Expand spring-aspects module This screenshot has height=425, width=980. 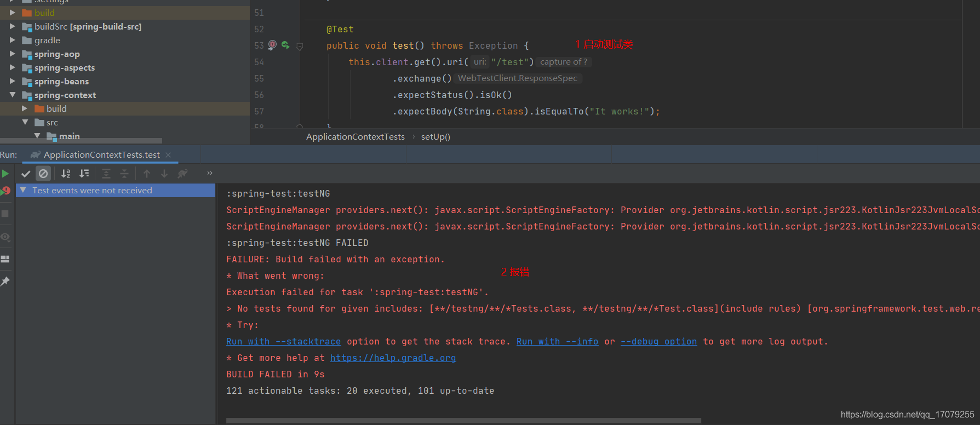[x=12, y=67]
